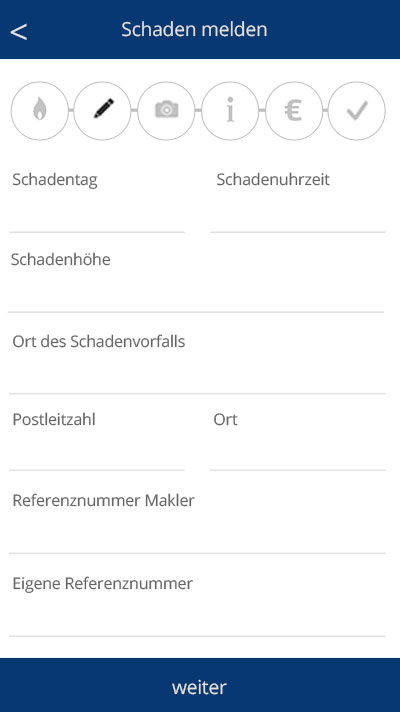Viewport: 400px width, 712px height.
Task: Select the euro payment step icon
Action: point(294,110)
